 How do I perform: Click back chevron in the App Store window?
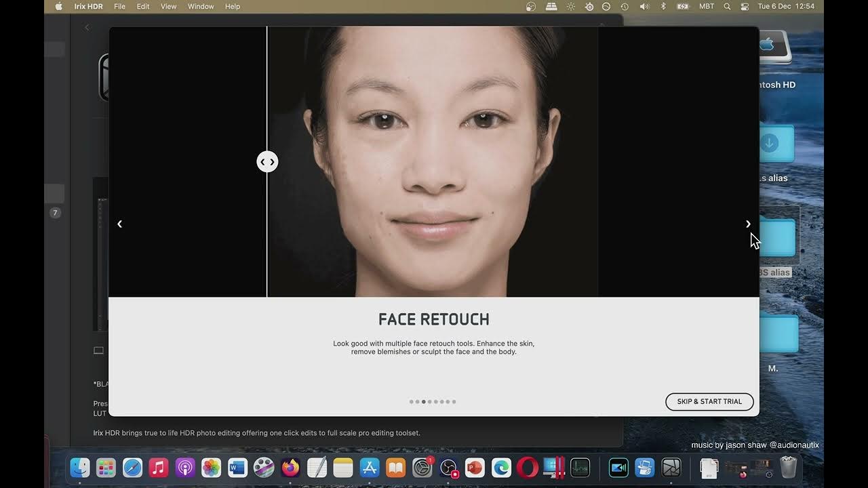(87, 27)
